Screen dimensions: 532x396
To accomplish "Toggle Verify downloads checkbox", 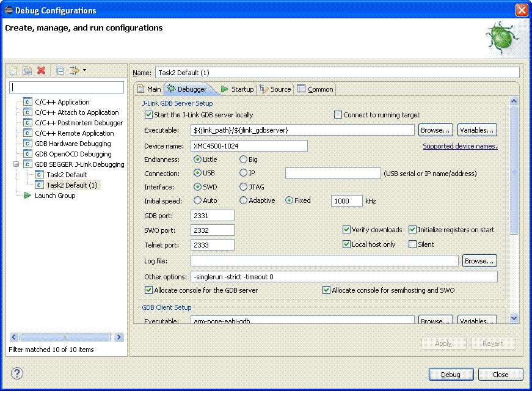I will click(346, 230).
